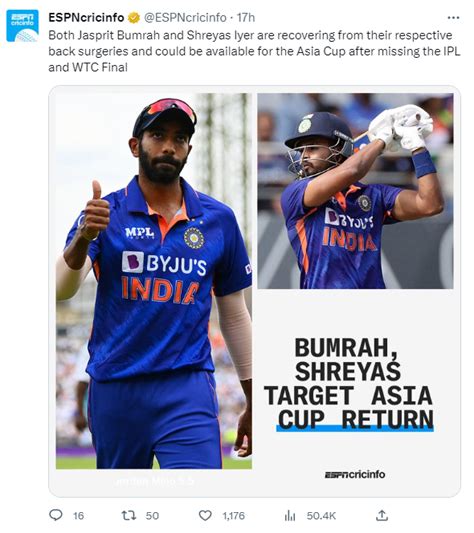Click the 16 replies count

(x=79, y=516)
